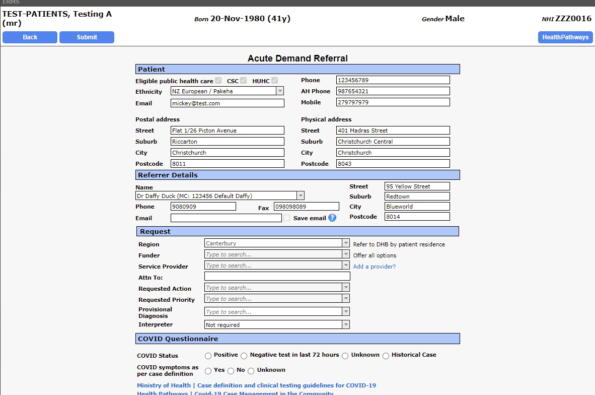Open the Ethnicity dropdown
This screenshot has width=595, height=395.
[x=280, y=91]
